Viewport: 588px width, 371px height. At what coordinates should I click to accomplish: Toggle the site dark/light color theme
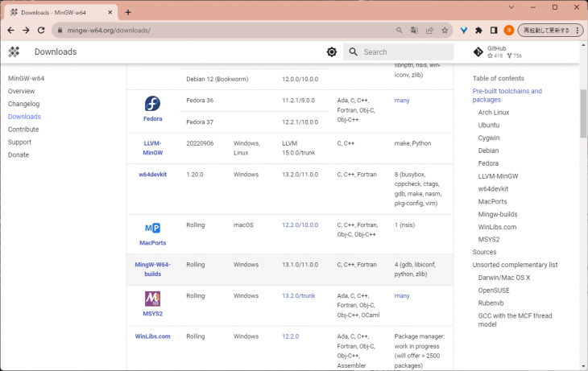point(332,52)
